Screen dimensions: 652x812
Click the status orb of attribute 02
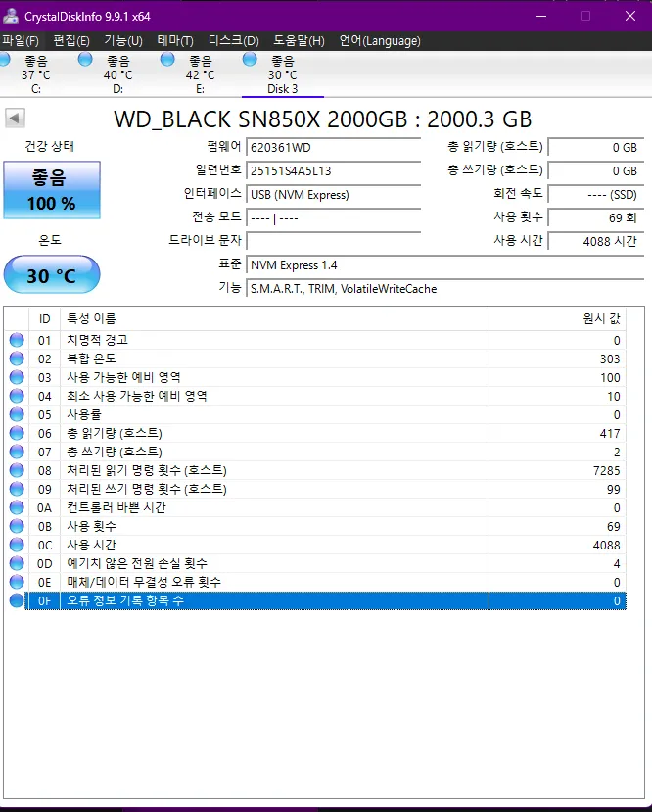17,358
